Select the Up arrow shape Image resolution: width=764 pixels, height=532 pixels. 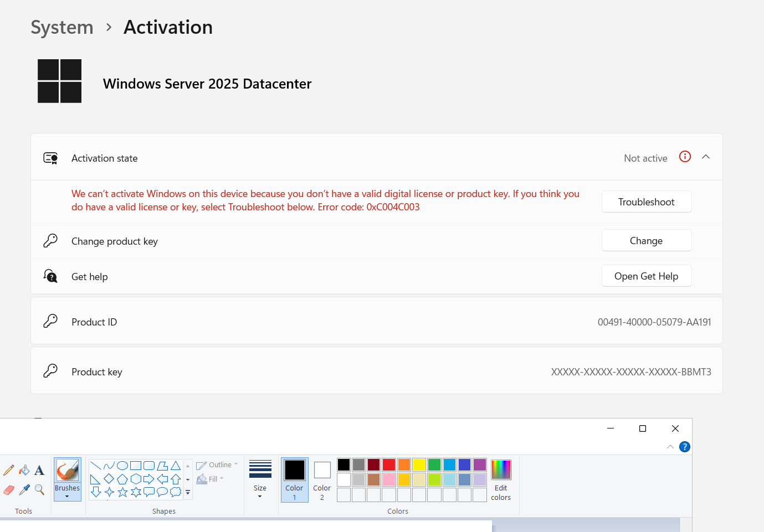176,479
